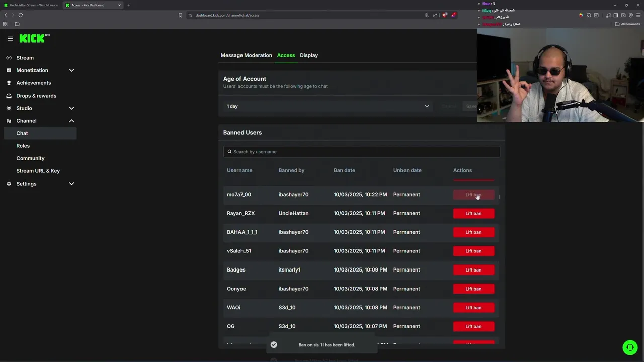The height and width of the screenshot is (362, 644).
Task: Click the Stream broadcast icon
Action: [9, 58]
